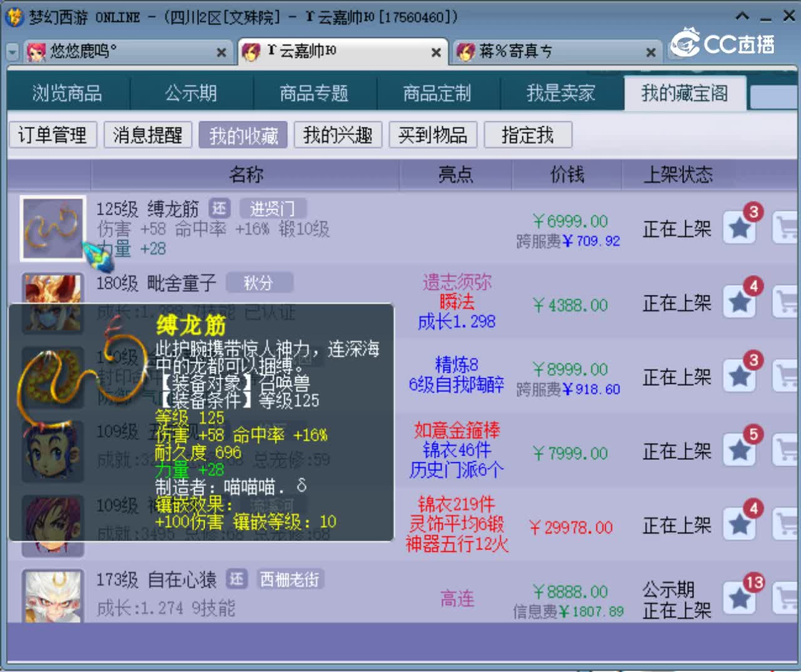Click the 秋分 server tag

[x=259, y=283]
